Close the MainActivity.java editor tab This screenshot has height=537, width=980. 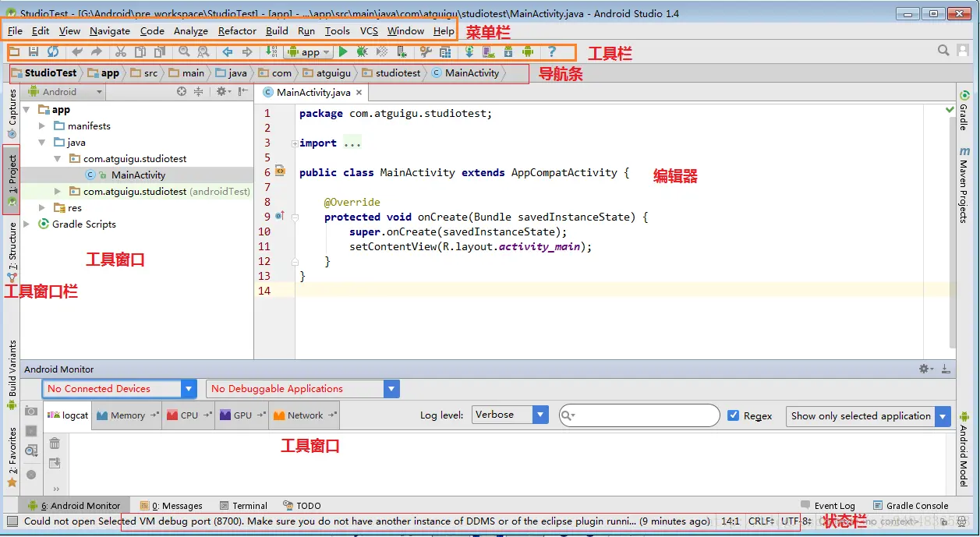tap(359, 93)
